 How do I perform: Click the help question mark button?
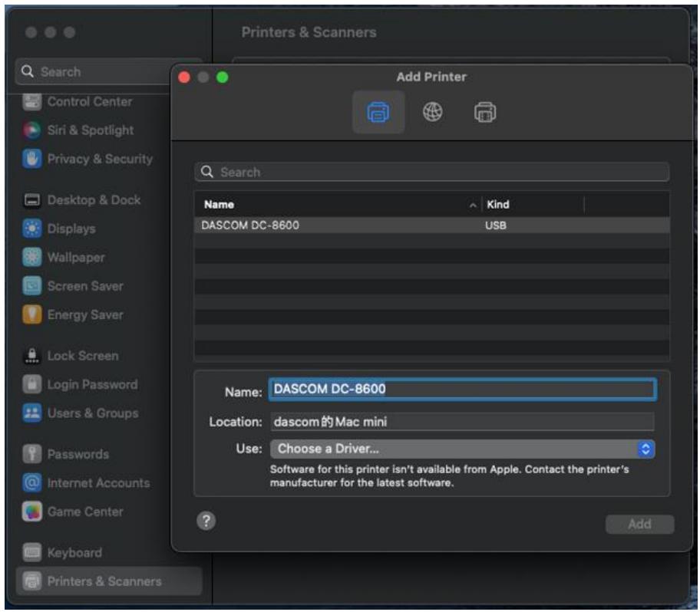tap(206, 521)
